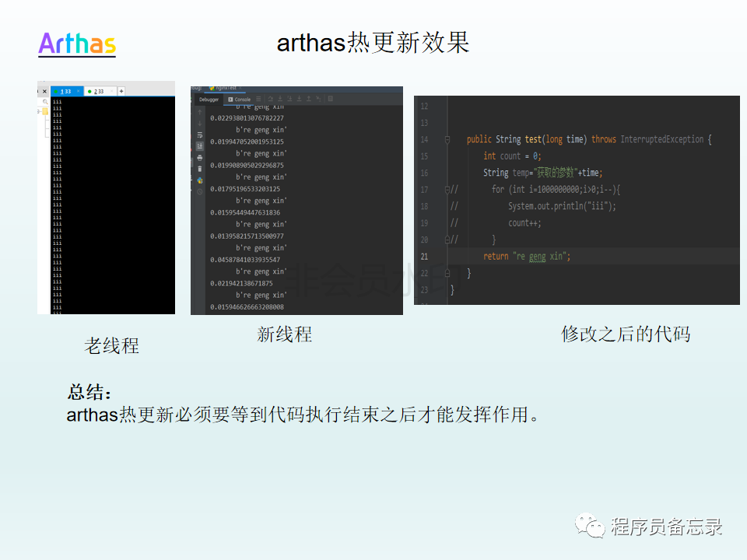Click the Python console icon in gutter
This screenshot has height=560, width=747.
click(x=200, y=180)
